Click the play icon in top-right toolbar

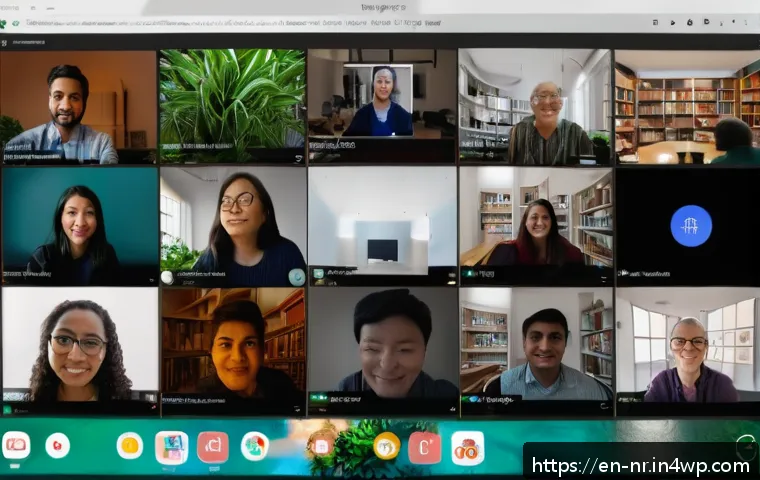673,23
